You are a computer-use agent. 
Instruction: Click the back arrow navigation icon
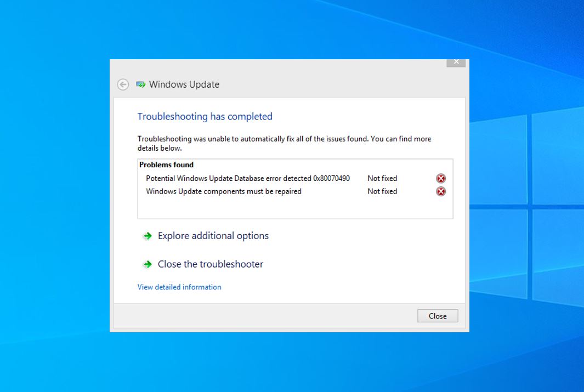point(122,84)
